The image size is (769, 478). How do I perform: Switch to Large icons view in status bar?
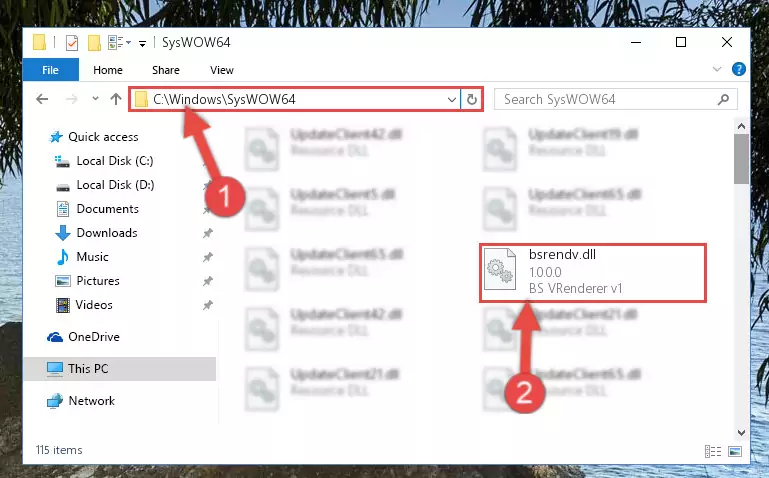pyautogui.click(x=735, y=451)
